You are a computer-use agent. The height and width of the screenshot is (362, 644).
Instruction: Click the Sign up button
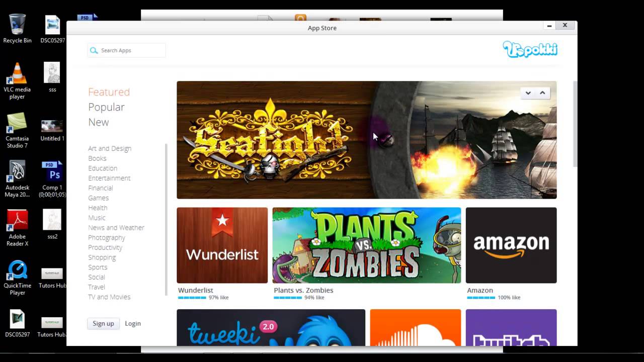(x=103, y=323)
